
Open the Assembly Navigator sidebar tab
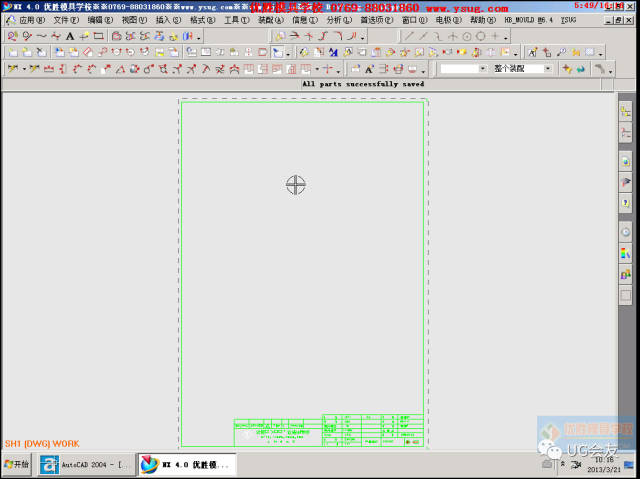coord(626,111)
